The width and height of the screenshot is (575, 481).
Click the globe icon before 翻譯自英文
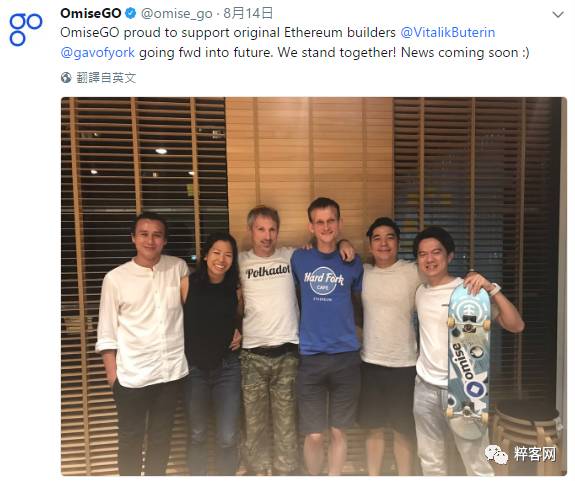(66, 78)
